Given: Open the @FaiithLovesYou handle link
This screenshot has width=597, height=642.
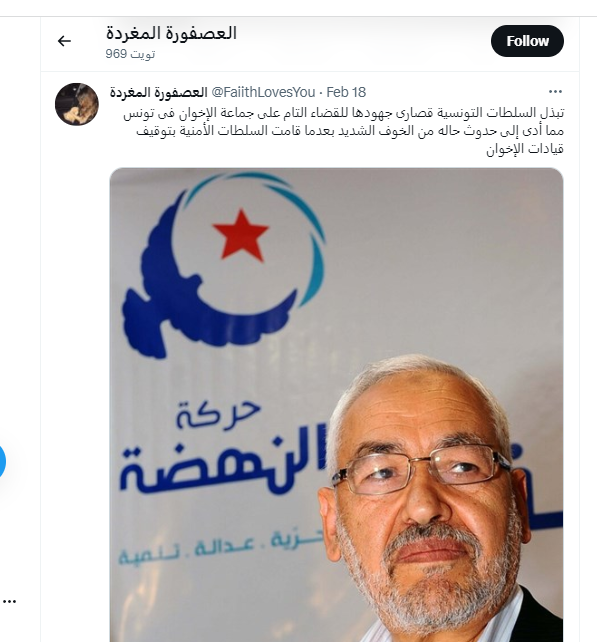Looking at the screenshot, I should point(263,92).
